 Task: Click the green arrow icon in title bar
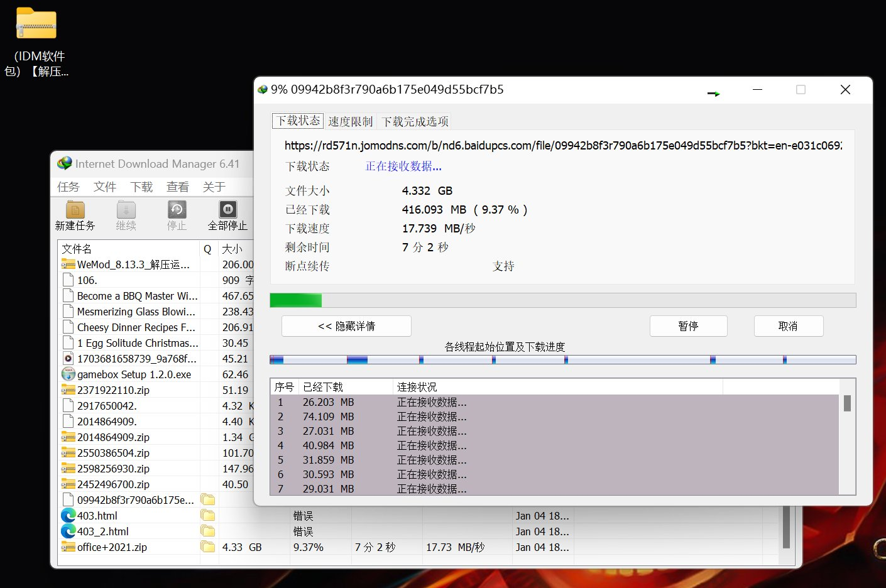click(x=713, y=94)
